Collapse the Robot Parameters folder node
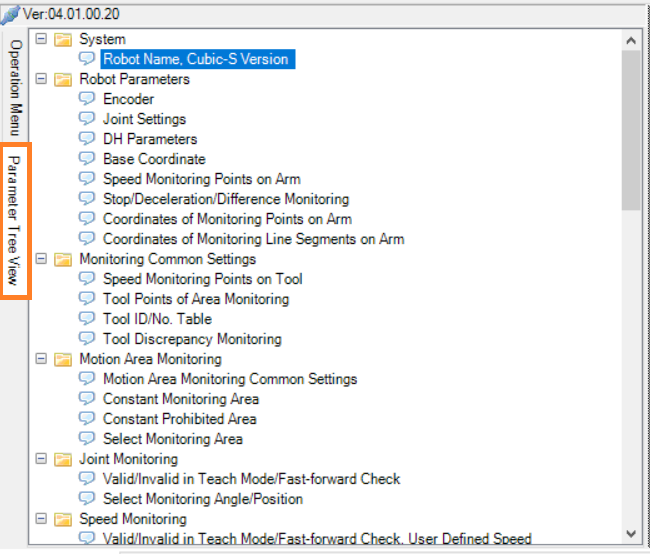The image size is (650, 554). pos(41,79)
